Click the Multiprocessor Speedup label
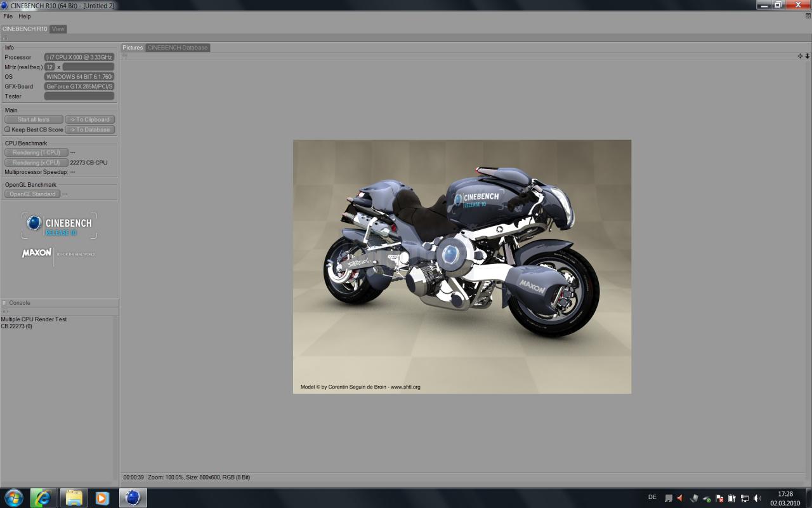Screen dimensions: 812x508 (36, 172)
